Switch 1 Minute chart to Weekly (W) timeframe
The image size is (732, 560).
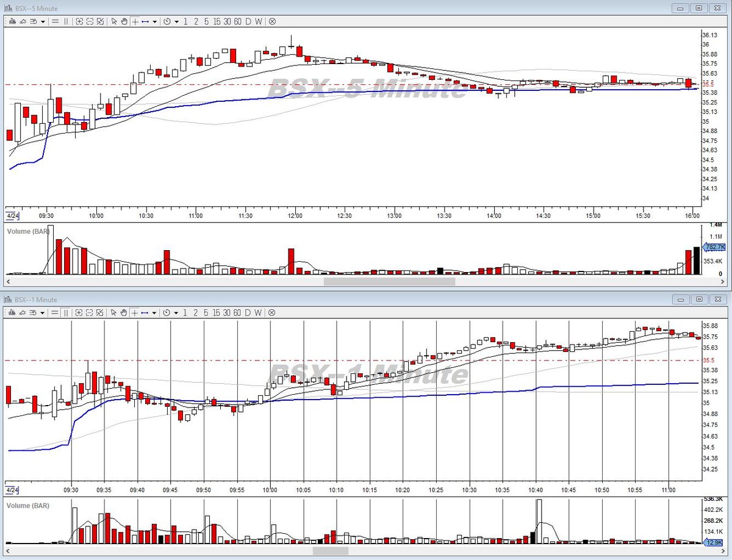click(259, 313)
